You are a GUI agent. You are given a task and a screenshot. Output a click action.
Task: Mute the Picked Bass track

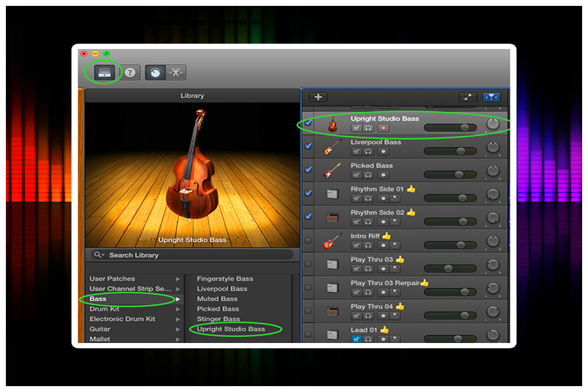(x=356, y=175)
